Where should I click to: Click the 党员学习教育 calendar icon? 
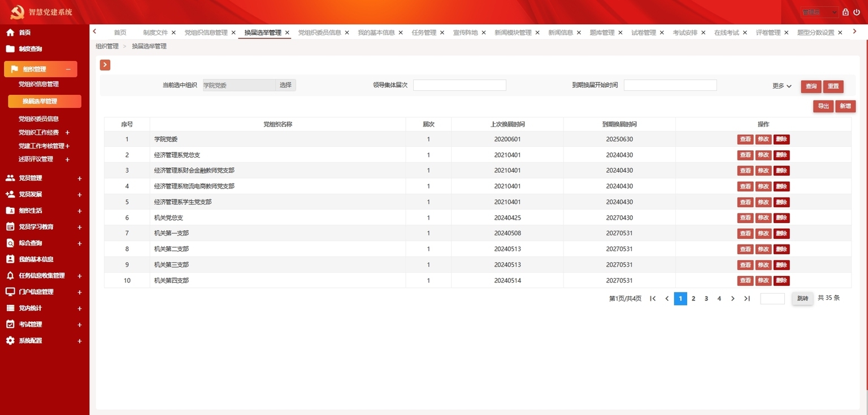[x=10, y=227]
